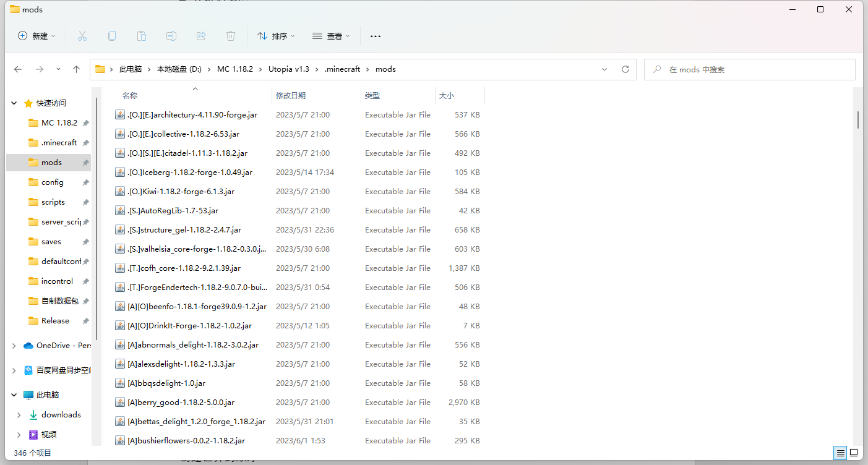Click the Share icon in toolbar
The image size is (868, 465).
tap(201, 36)
